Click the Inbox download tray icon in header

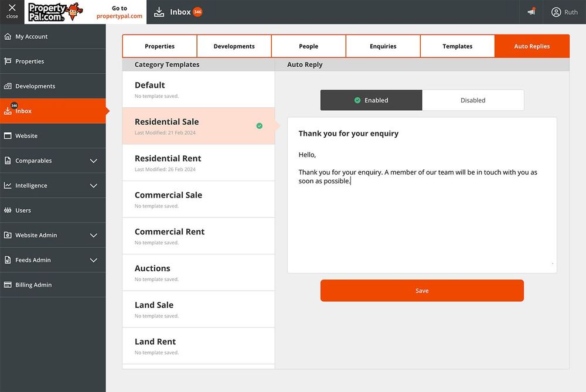(159, 12)
